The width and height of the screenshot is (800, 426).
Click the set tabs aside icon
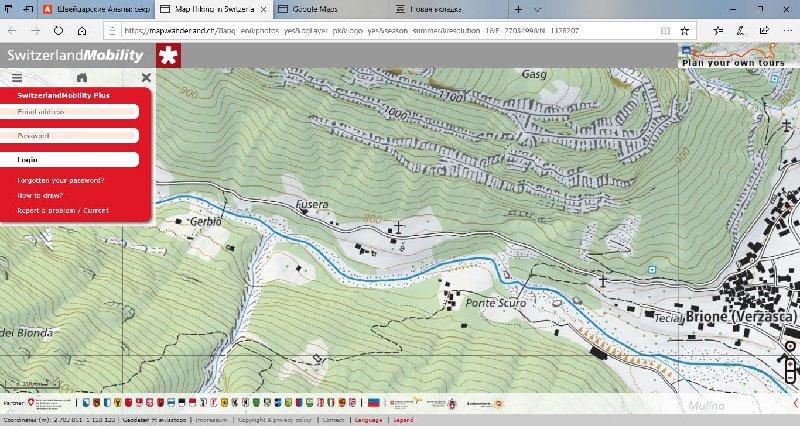click(29, 9)
